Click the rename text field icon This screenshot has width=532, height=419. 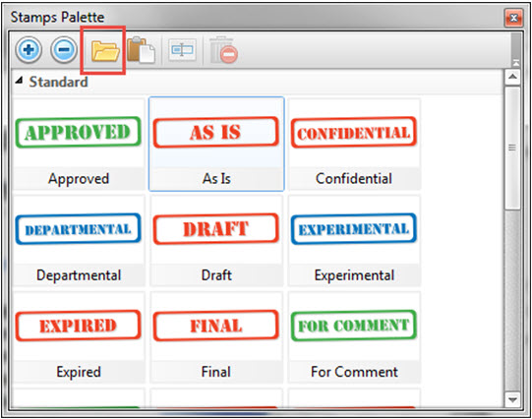[182, 50]
